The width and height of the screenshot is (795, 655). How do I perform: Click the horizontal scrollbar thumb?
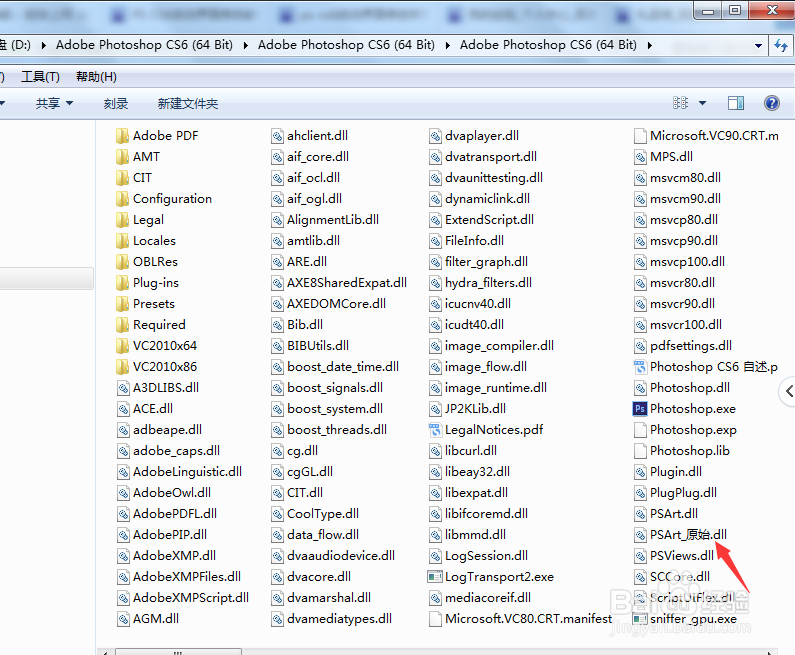point(178,651)
